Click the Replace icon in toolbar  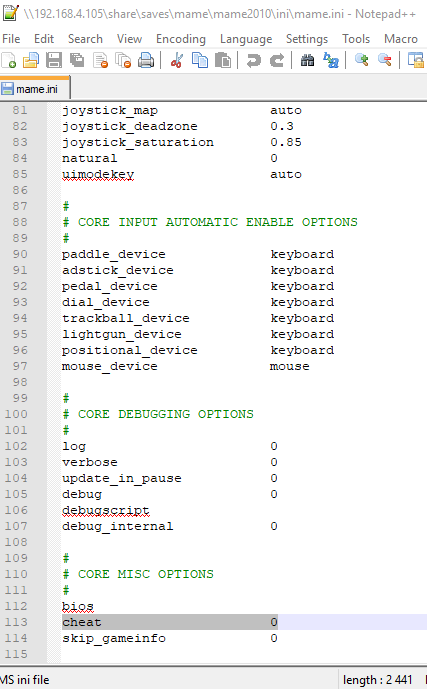pyautogui.click(x=331, y=60)
